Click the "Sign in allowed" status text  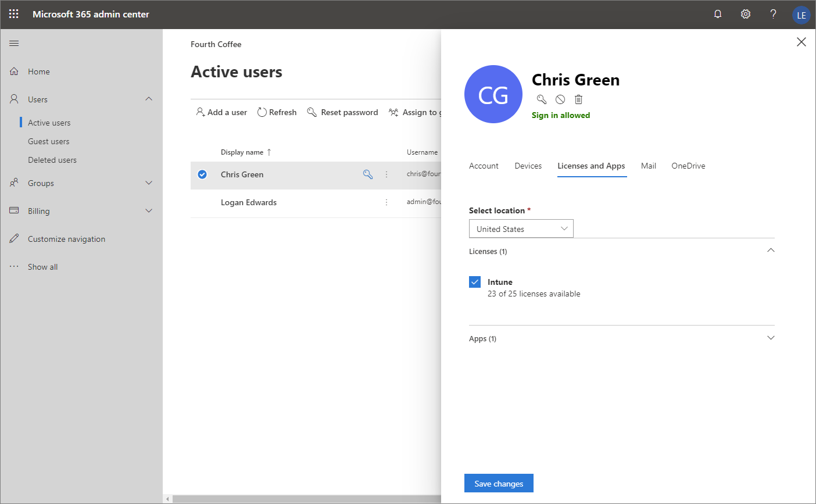(561, 115)
